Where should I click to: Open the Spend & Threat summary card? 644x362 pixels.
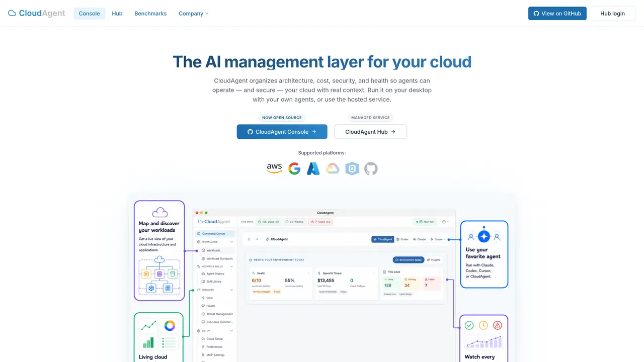tap(345, 284)
